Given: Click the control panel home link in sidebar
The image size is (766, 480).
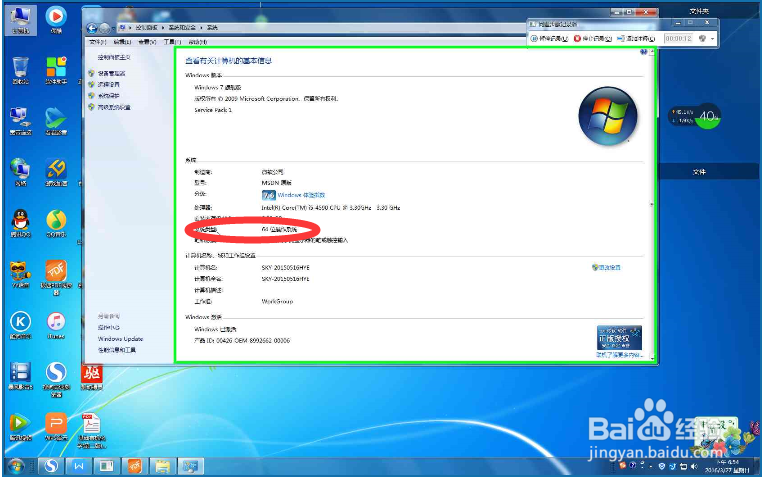Looking at the screenshot, I should click(114, 58).
